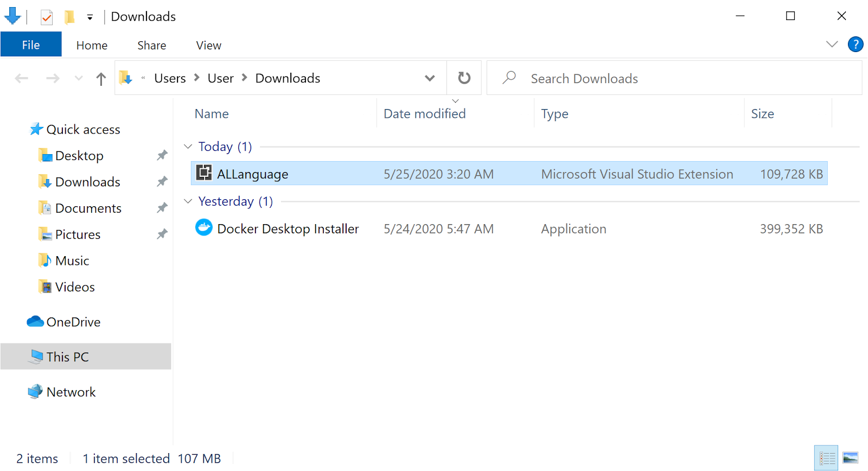The height and width of the screenshot is (471, 868).
Task: Click the blue Downloads arrow title bar icon
Action: (12, 16)
